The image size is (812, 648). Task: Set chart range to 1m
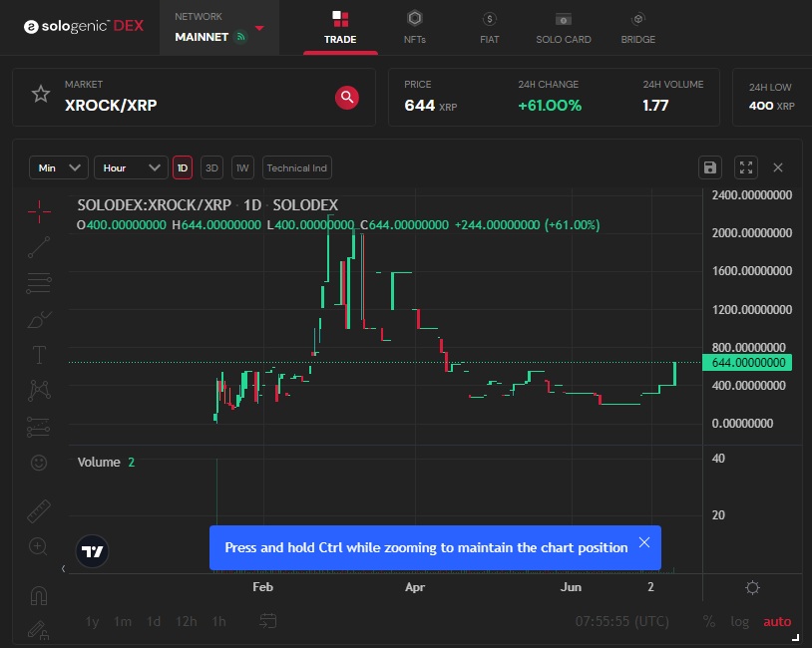(123, 621)
